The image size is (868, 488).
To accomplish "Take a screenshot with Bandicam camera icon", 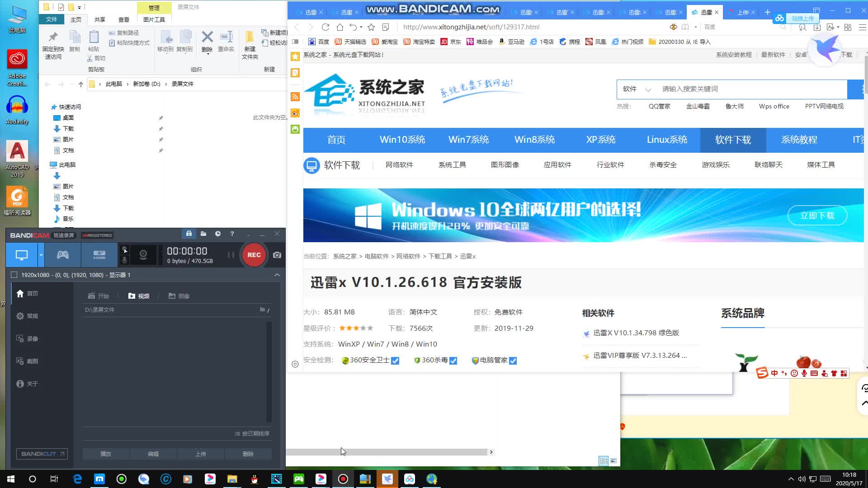I will [x=277, y=255].
